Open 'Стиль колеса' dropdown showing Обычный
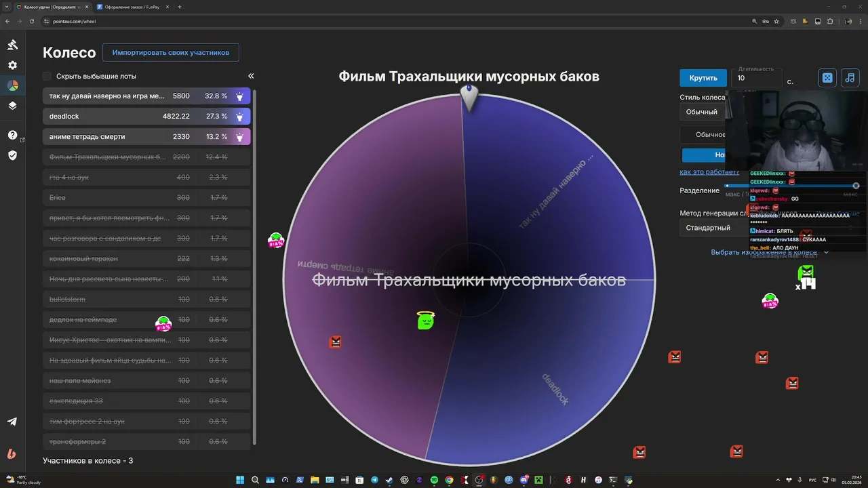 [x=703, y=112]
